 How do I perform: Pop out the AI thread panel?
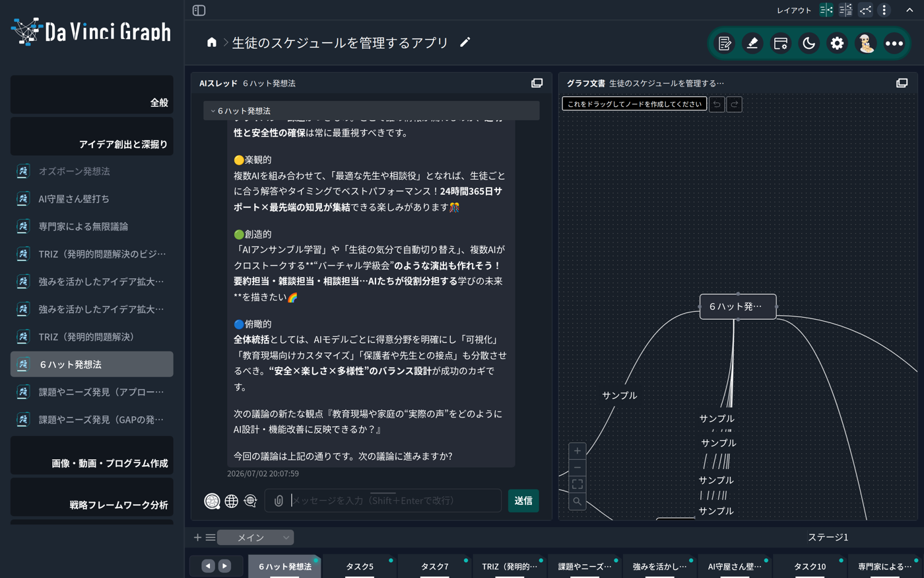[537, 83]
